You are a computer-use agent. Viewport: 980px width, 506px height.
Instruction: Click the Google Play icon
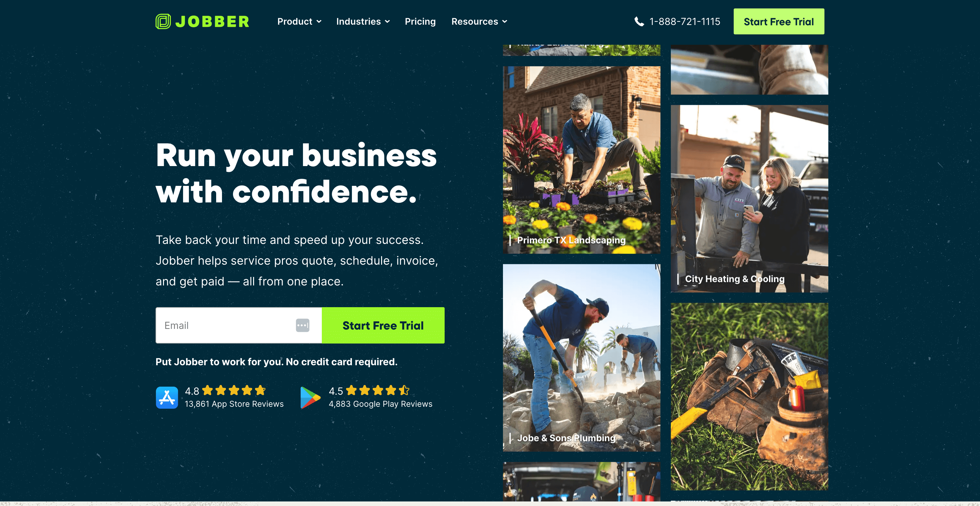[x=310, y=397]
